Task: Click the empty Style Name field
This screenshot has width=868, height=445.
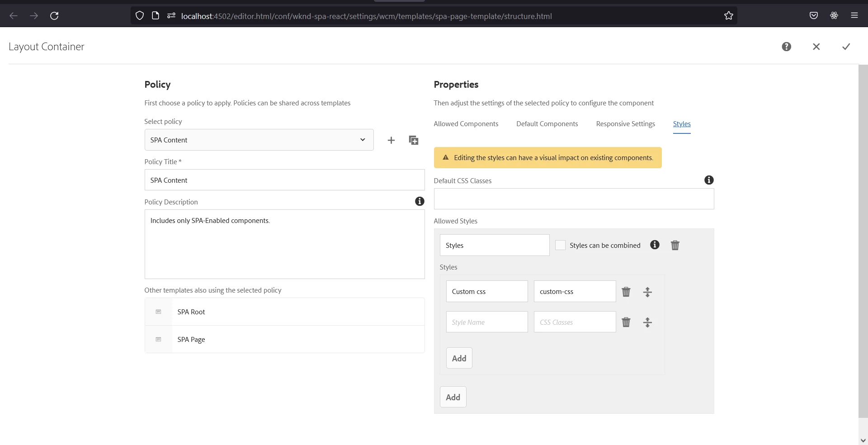Action: tap(487, 322)
